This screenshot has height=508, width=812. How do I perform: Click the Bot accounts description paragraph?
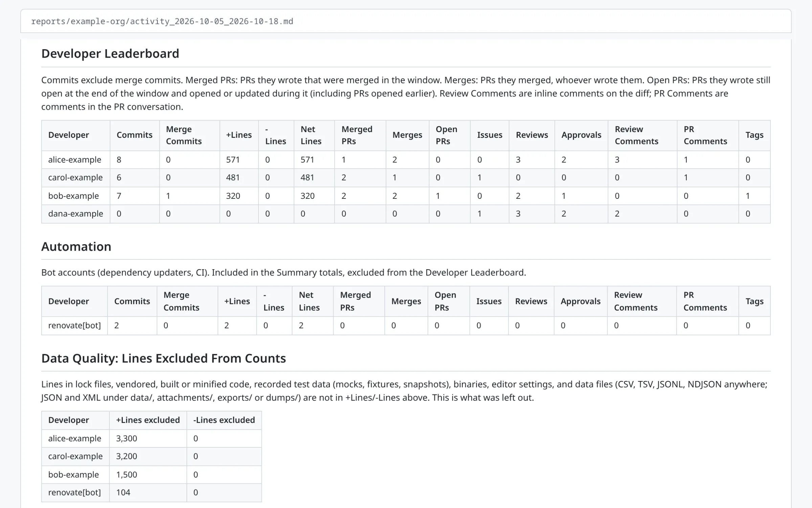click(x=284, y=273)
